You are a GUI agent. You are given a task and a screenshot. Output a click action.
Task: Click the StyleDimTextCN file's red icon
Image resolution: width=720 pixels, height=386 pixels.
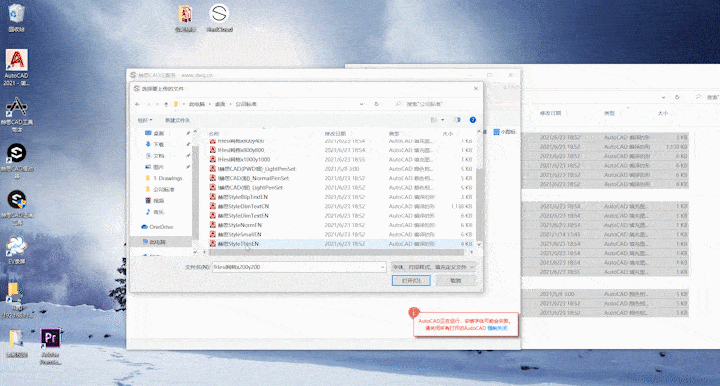point(213,207)
